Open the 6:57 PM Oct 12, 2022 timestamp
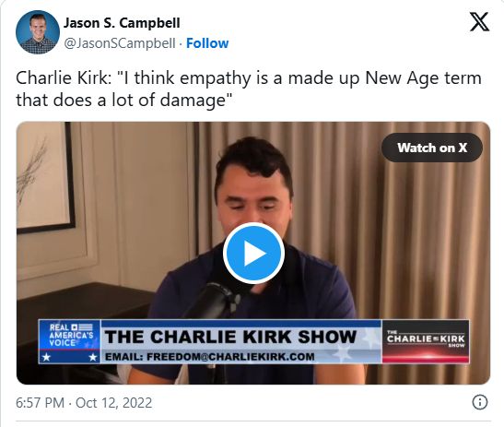The height and width of the screenshot is (427, 504). tap(84, 403)
